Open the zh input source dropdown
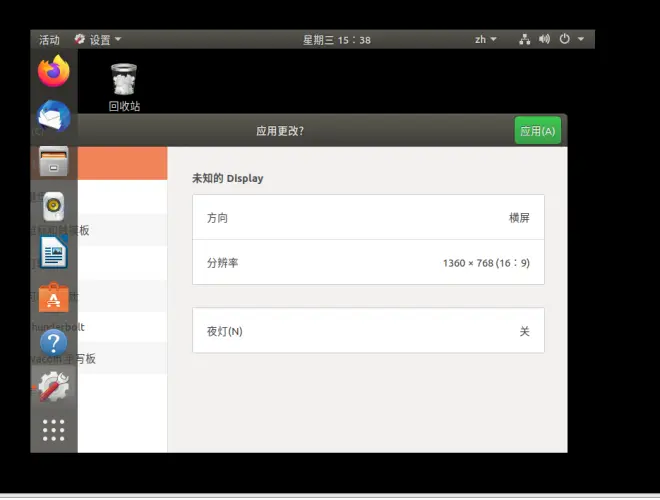This screenshot has width=660, height=500. 485,40
